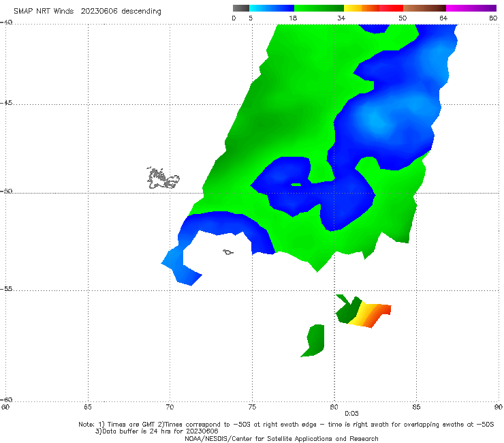
Task: Click the "3)Data buffer is 24 hrs" note line
Action: pos(157,431)
